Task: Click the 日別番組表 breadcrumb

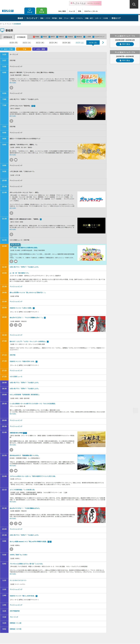Action: (x=17, y=24)
